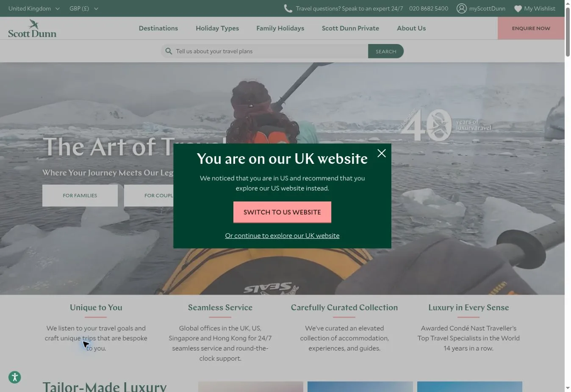Click the 40 years of luxury travel badge
Viewport: 571px width, 392px height.
pyautogui.click(x=445, y=125)
